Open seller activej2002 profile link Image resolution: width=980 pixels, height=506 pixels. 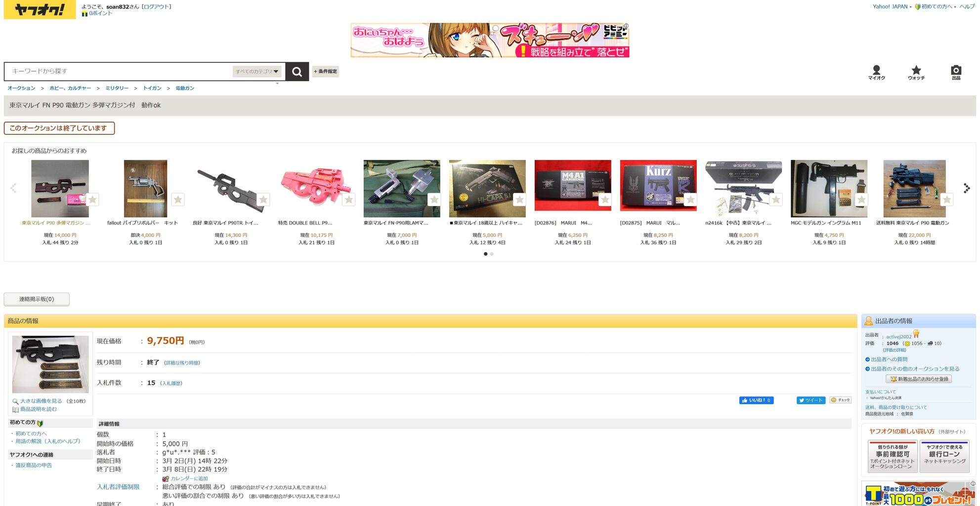pyautogui.click(x=899, y=337)
